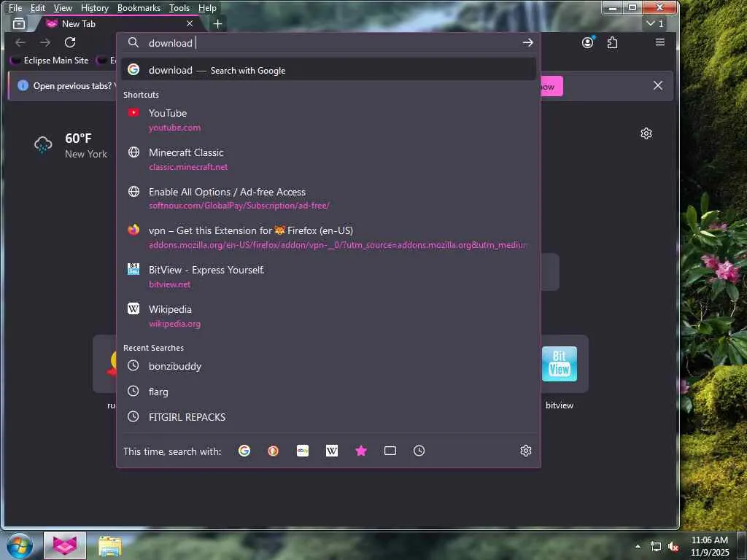Select recent search 'FITGIRL REPACKS'
This screenshot has height=560, width=747.
point(328,416)
